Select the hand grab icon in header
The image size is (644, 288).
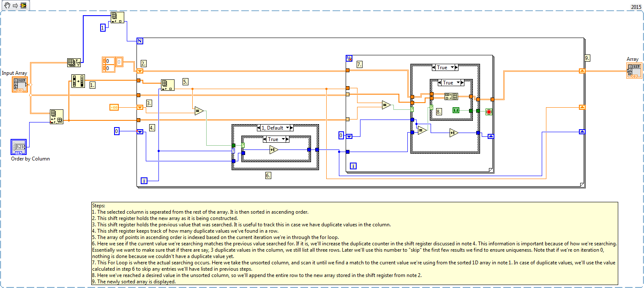click(7, 5)
